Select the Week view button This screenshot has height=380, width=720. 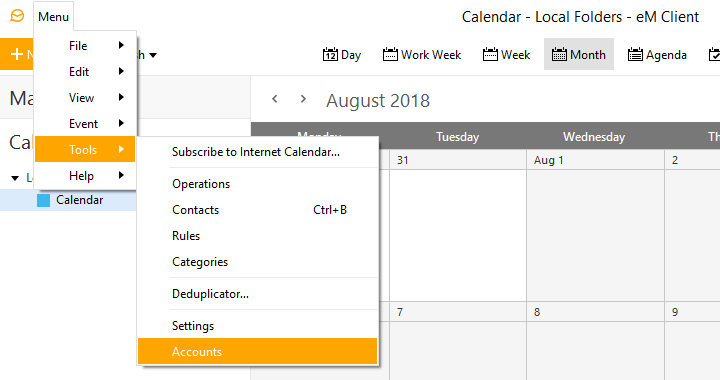click(506, 55)
